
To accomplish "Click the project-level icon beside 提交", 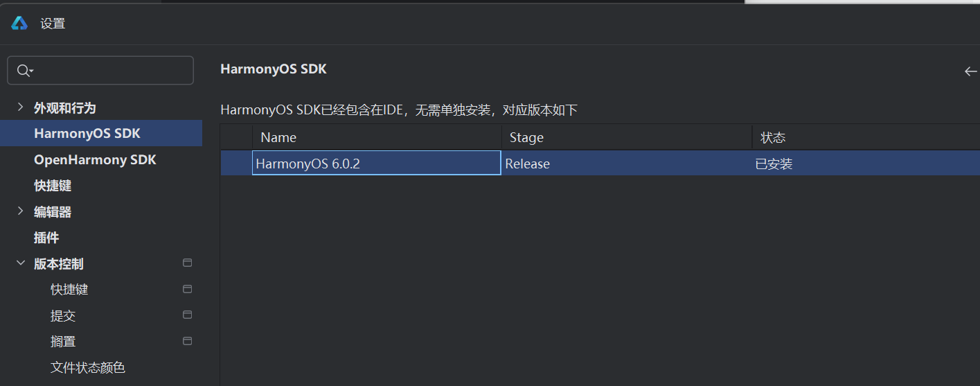I will 187,315.
